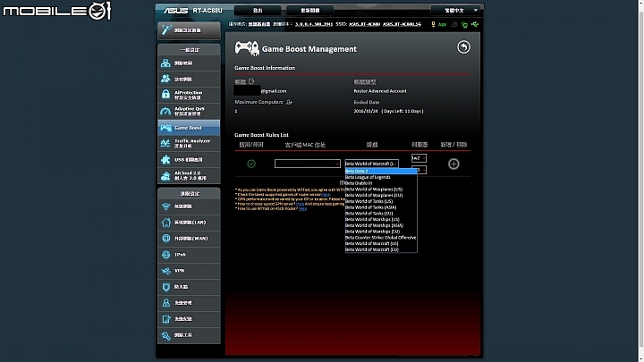Choose Beta World of Warships (US)
Viewport: 644px width, 362px height.
pyautogui.click(x=381, y=219)
